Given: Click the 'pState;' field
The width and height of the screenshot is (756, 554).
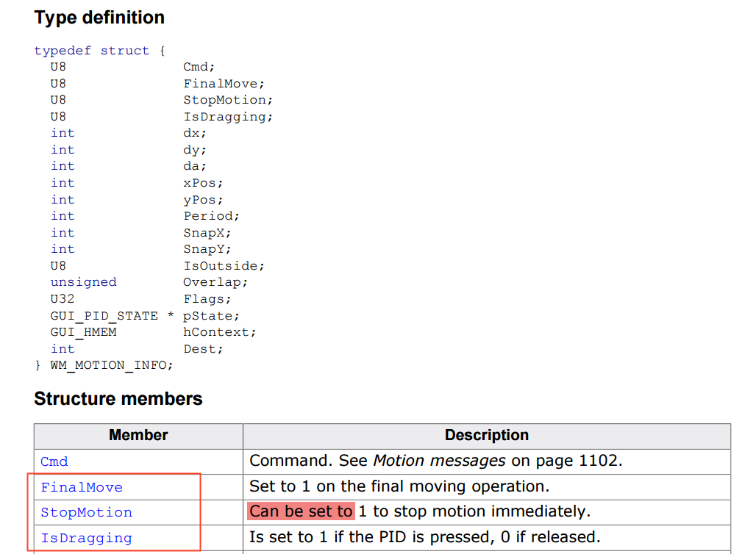Looking at the screenshot, I should (211, 316).
